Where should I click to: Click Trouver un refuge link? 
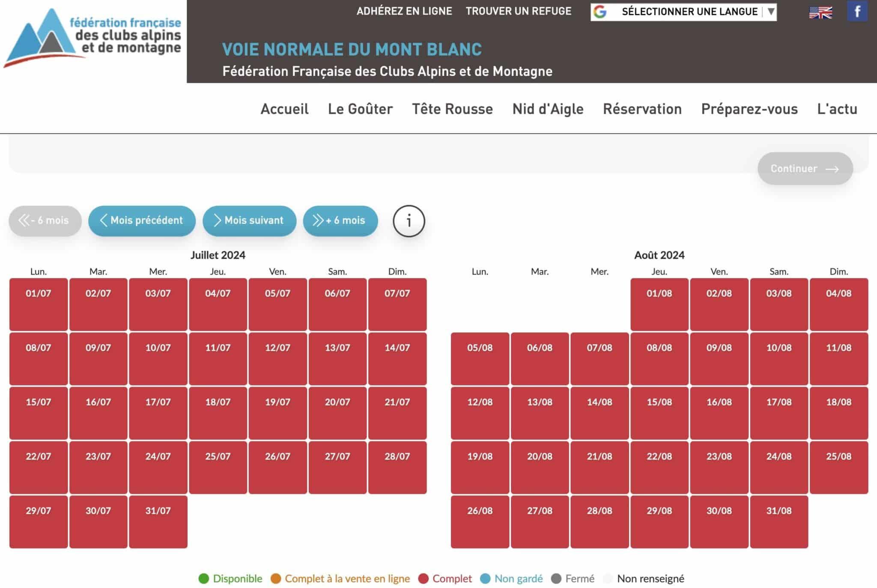click(518, 11)
